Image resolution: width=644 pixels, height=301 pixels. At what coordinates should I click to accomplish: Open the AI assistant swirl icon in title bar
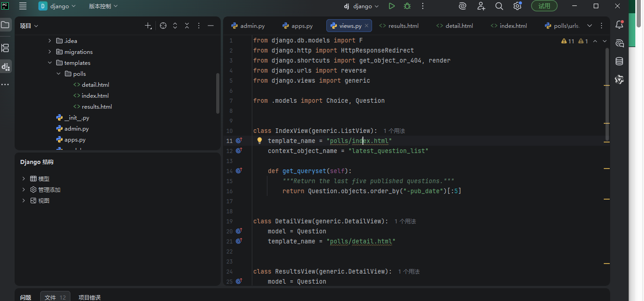tap(463, 6)
